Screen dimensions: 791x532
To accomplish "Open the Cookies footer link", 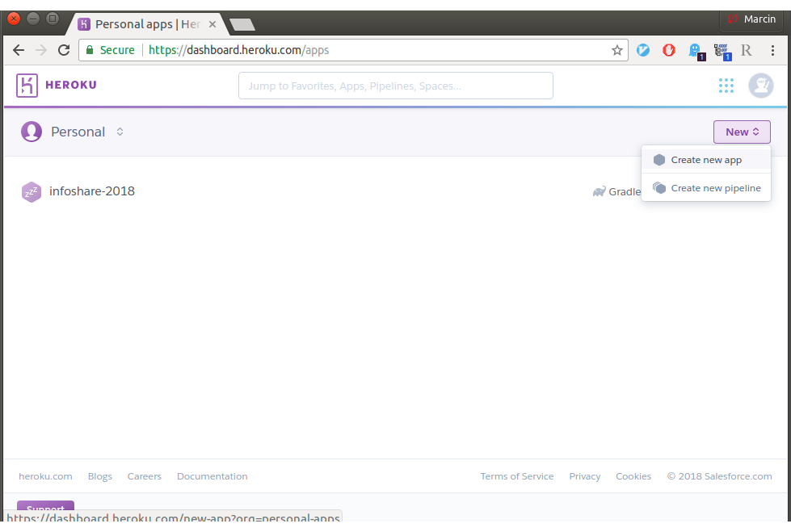I will [633, 476].
